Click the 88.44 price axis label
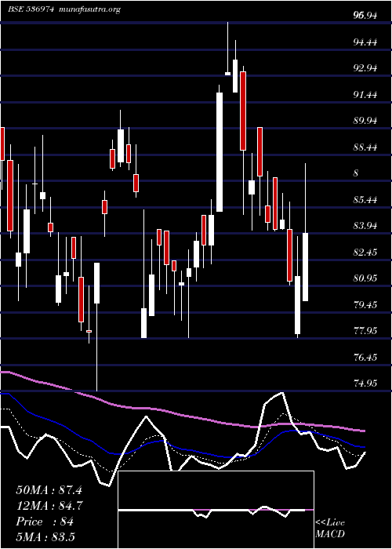This screenshot has width=392, height=549. pos(365,147)
